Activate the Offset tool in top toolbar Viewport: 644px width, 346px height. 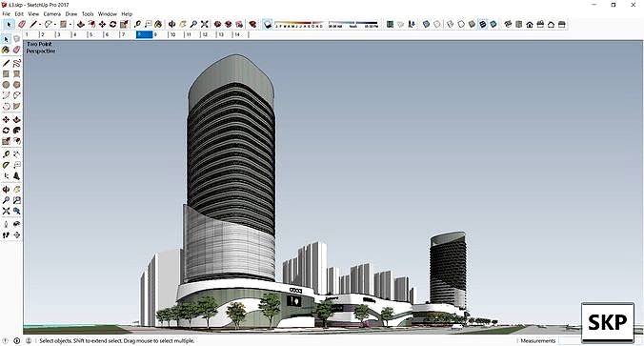(x=91, y=25)
